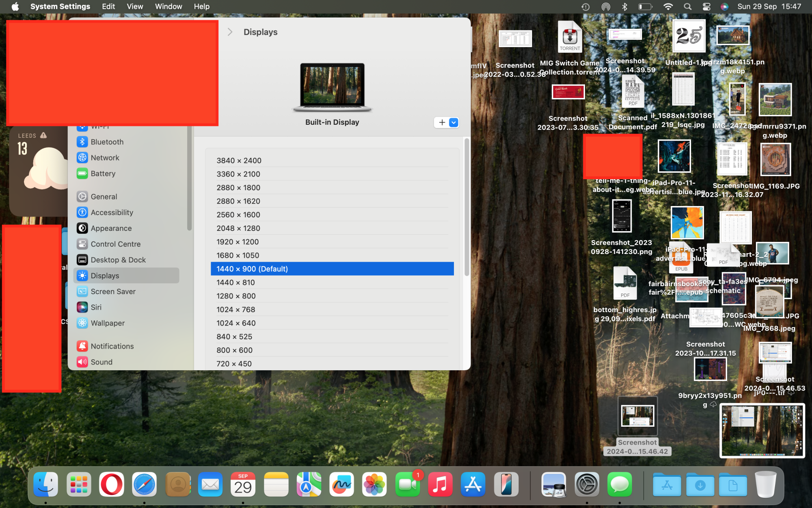This screenshot has height=508, width=812.
Task: Open Notifications settings
Action: [112, 346]
